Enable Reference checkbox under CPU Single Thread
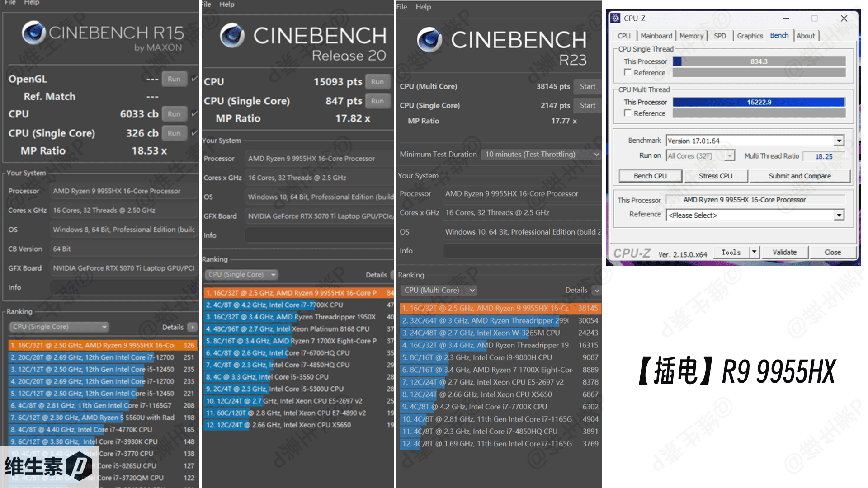Image resolution: width=868 pixels, height=488 pixels. point(627,72)
